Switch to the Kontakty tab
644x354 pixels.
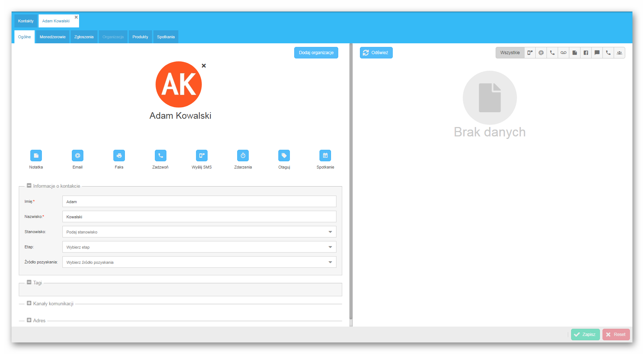coord(26,21)
